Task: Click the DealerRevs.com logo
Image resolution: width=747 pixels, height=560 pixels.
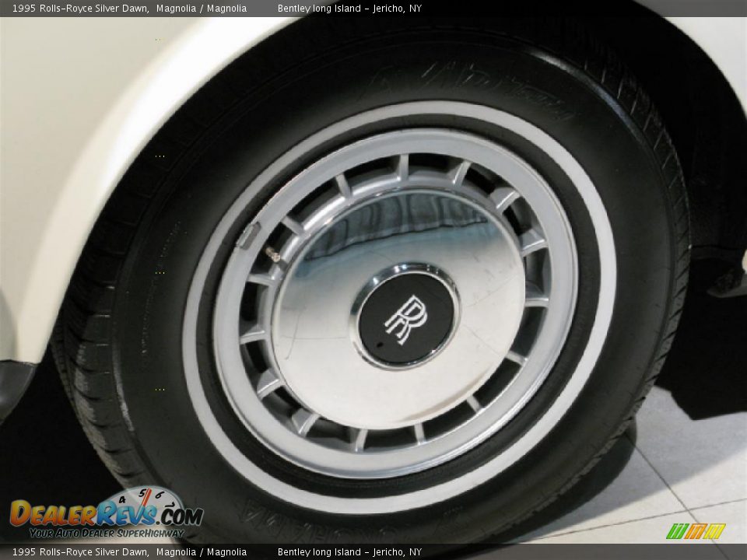Action: [107, 513]
